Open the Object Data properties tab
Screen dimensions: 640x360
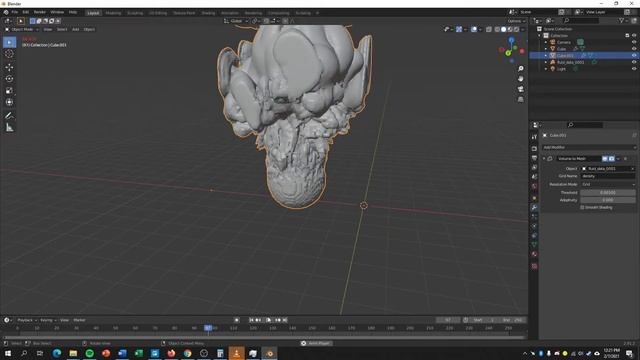(534, 244)
